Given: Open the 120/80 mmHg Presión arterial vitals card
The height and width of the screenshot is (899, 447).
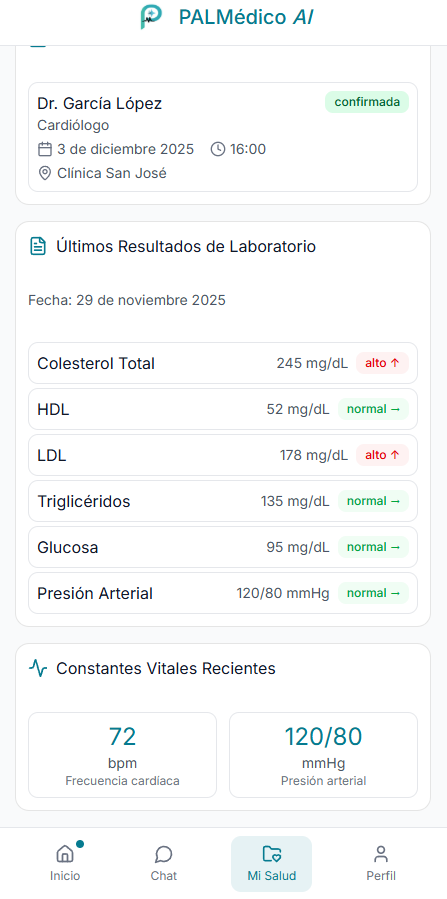Looking at the screenshot, I should click(x=324, y=755).
